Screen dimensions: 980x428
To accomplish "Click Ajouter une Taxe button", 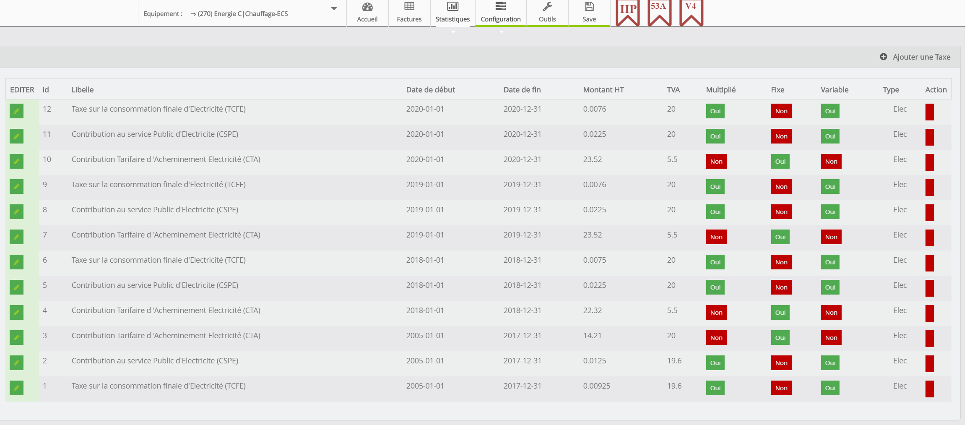I will [915, 57].
